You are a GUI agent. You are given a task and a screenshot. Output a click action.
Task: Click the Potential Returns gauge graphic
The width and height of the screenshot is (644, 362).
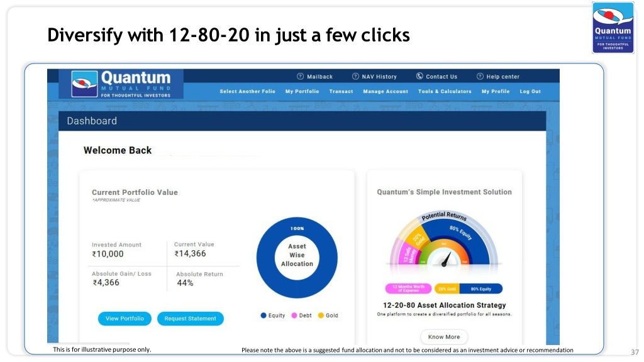443,239
